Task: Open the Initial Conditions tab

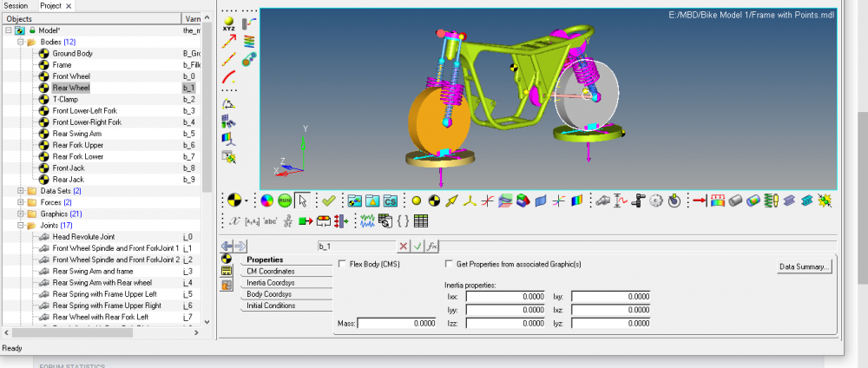Action: click(286, 306)
